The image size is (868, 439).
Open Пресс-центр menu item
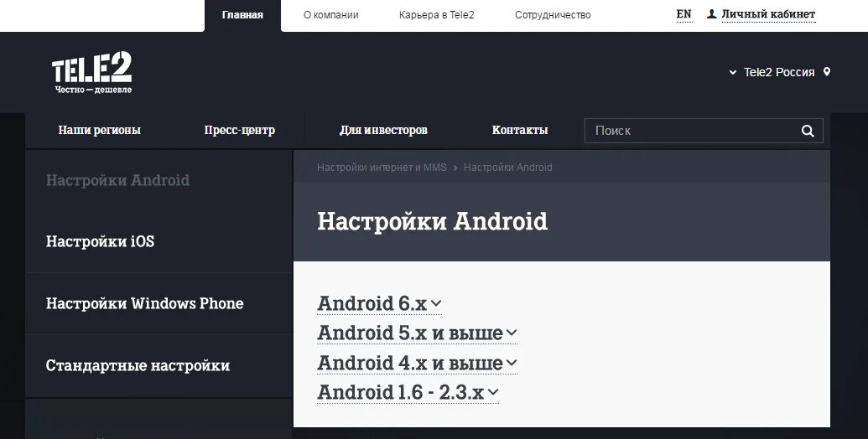click(240, 131)
